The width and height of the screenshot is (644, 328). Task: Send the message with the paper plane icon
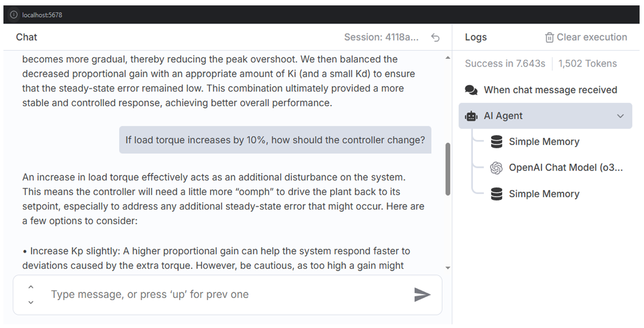click(x=422, y=294)
